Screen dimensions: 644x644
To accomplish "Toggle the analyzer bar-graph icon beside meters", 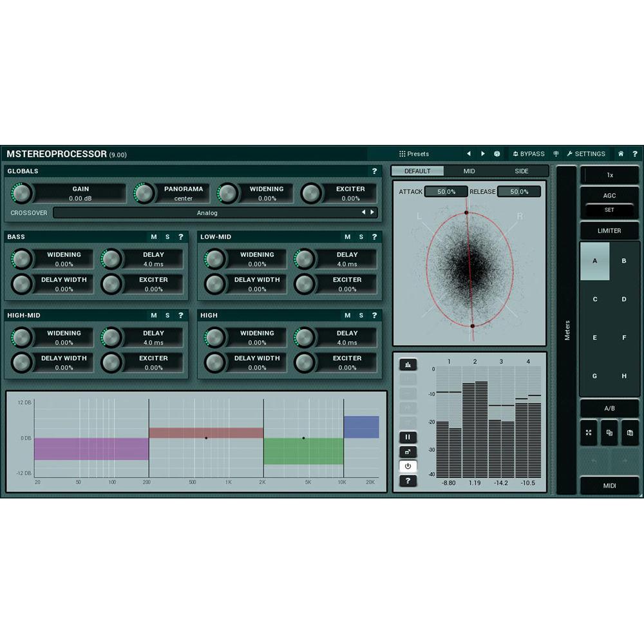I will [x=408, y=364].
